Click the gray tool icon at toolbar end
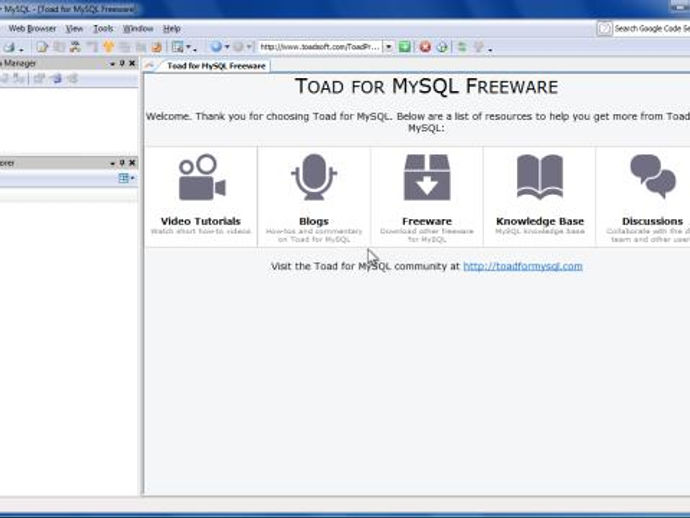 (x=479, y=47)
